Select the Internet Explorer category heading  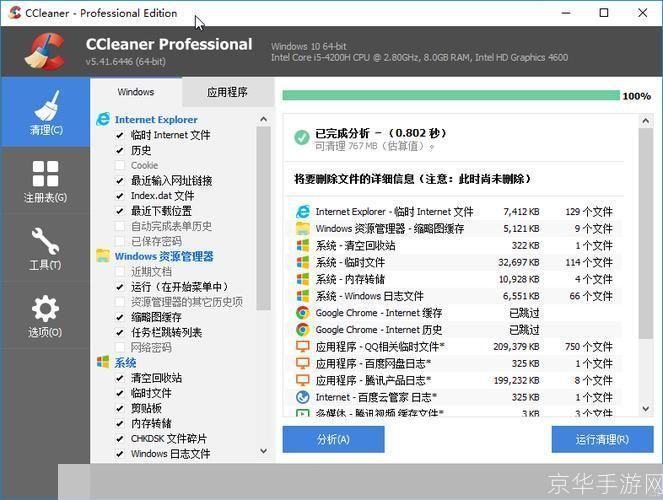(x=156, y=120)
